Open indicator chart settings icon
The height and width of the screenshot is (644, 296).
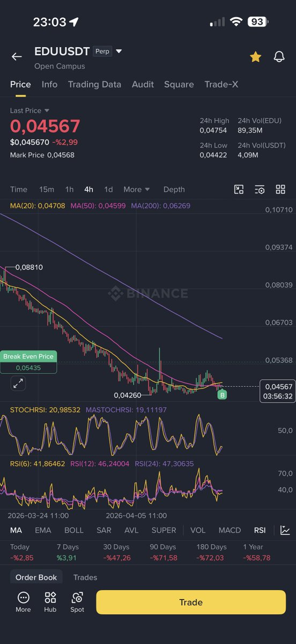[x=285, y=530]
